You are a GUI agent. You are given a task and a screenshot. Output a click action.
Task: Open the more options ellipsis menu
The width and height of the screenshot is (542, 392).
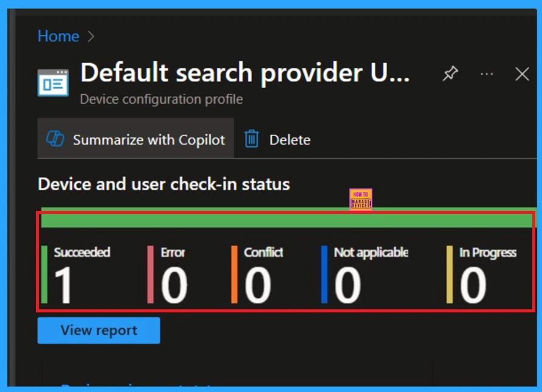tap(487, 74)
